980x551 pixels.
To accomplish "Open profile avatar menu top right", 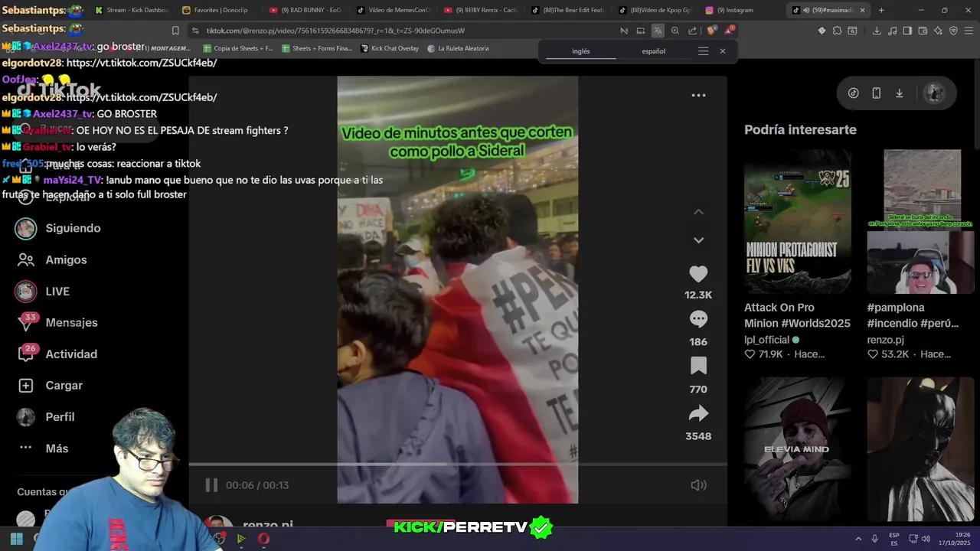I will pyautogui.click(x=934, y=93).
